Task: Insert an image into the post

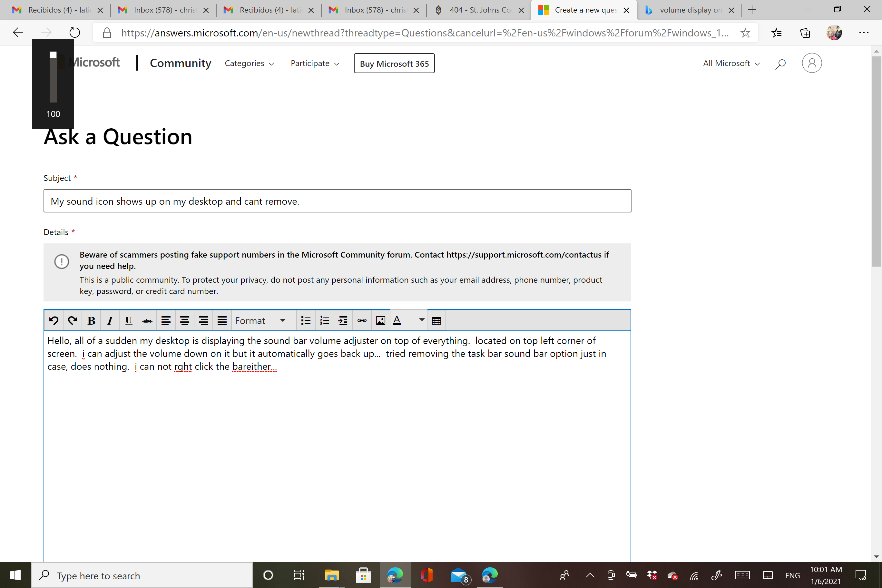Action: pyautogui.click(x=381, y=320)
